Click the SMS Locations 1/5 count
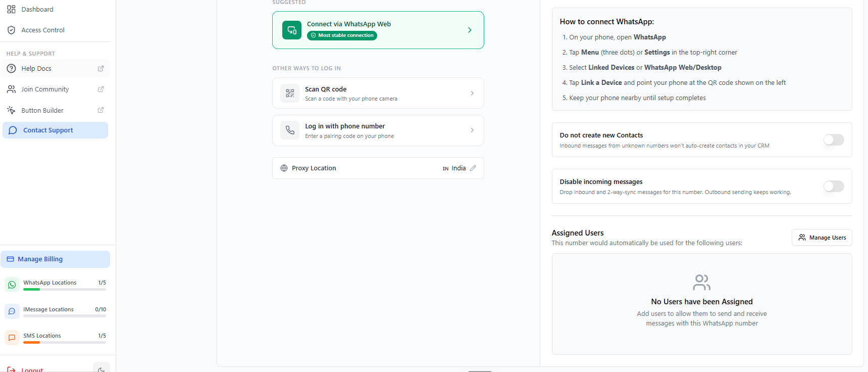 click(102, 336)
